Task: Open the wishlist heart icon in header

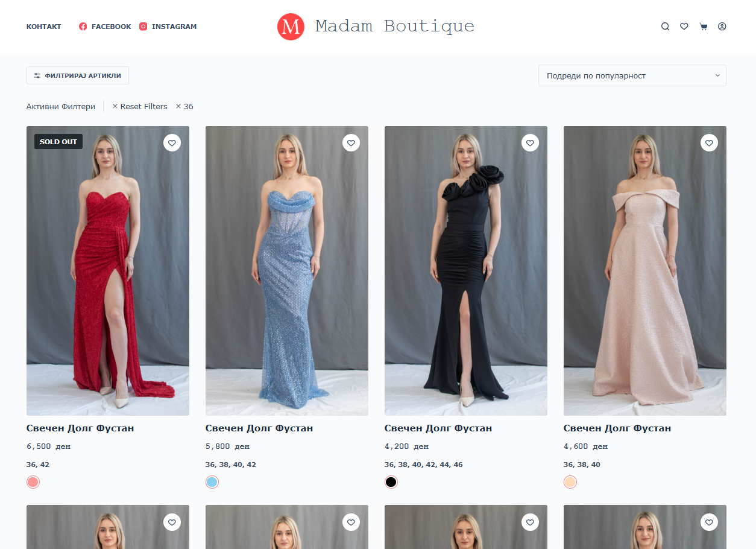Action: coord(684,27)
